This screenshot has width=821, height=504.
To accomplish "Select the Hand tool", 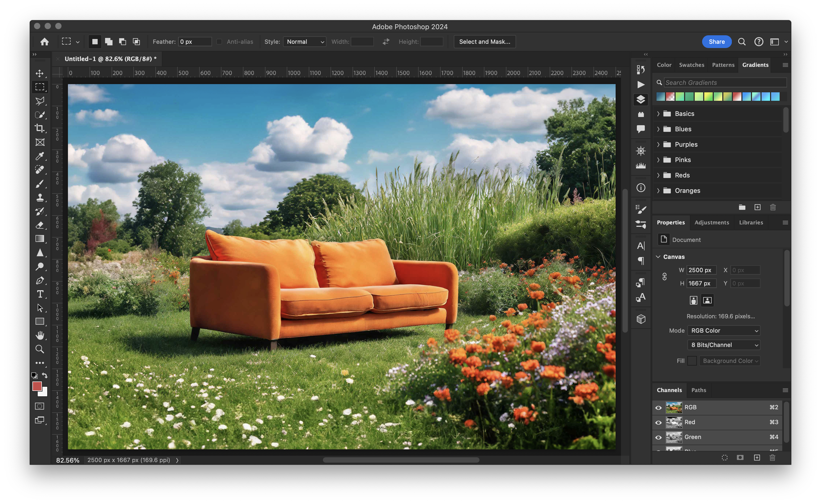I will click(40, 335).
